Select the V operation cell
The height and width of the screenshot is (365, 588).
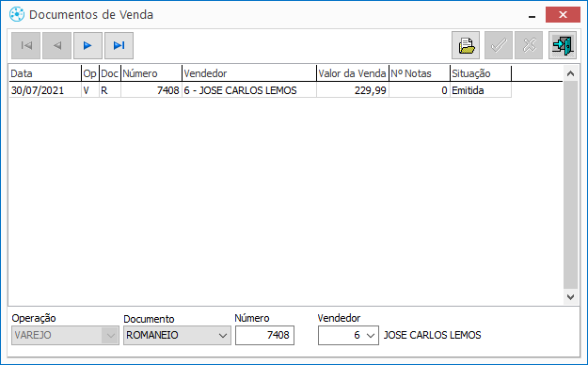(x=90, y=90)
